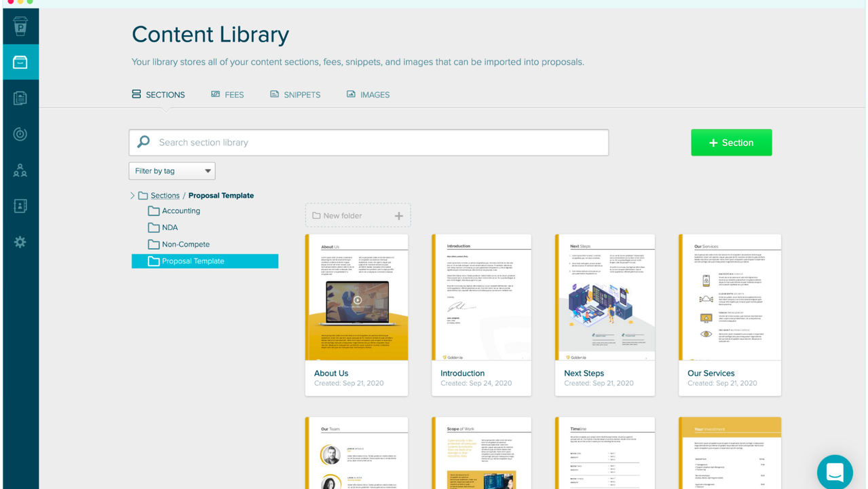The width and height of the screenshot is (868, 489).
Task: Click the magnifying glass search icon
Action: (143, 142)
